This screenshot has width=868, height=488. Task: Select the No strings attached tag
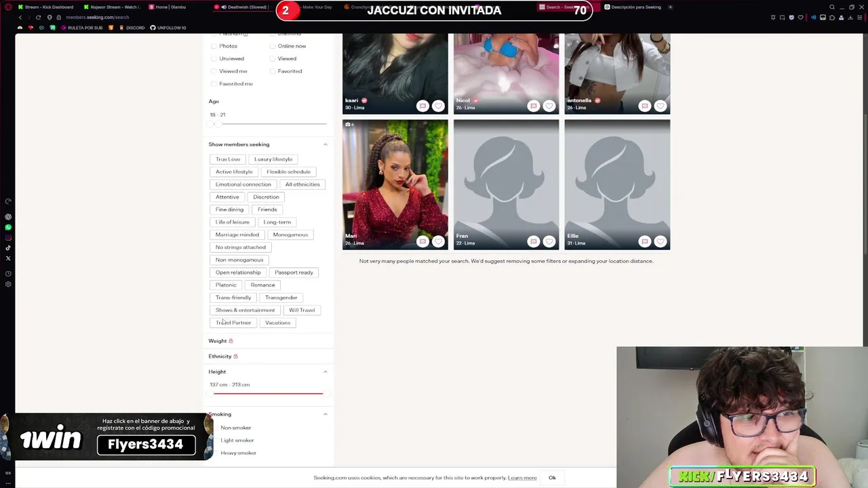pos(241,247)
